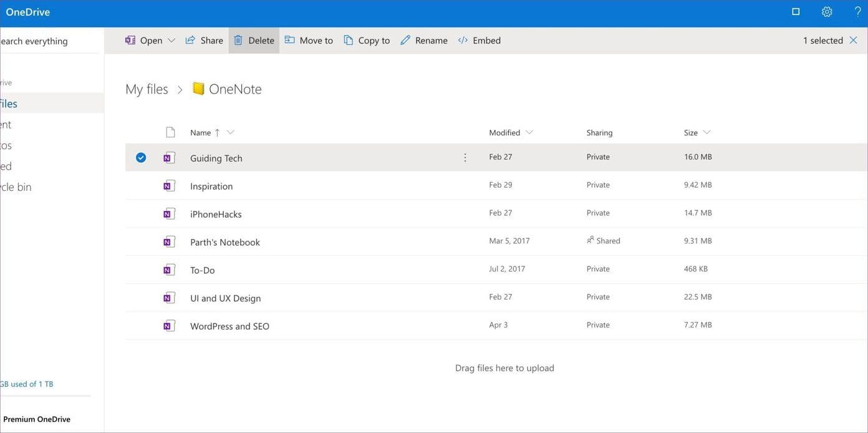Screen dimensions: 868x433
Task: Open UI and UX Design notebook
Action: 226,298
